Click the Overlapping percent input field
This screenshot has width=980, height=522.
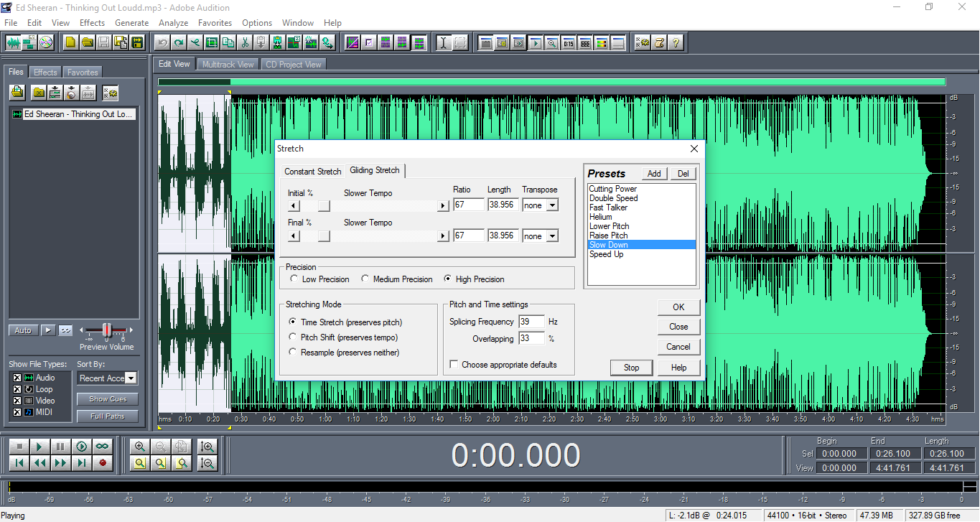[x=531, y=338]
